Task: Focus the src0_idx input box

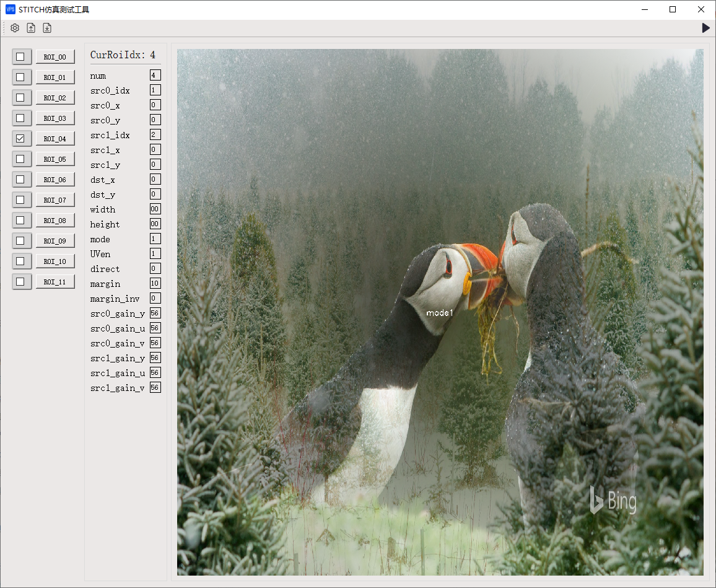Action: [155, 90]
